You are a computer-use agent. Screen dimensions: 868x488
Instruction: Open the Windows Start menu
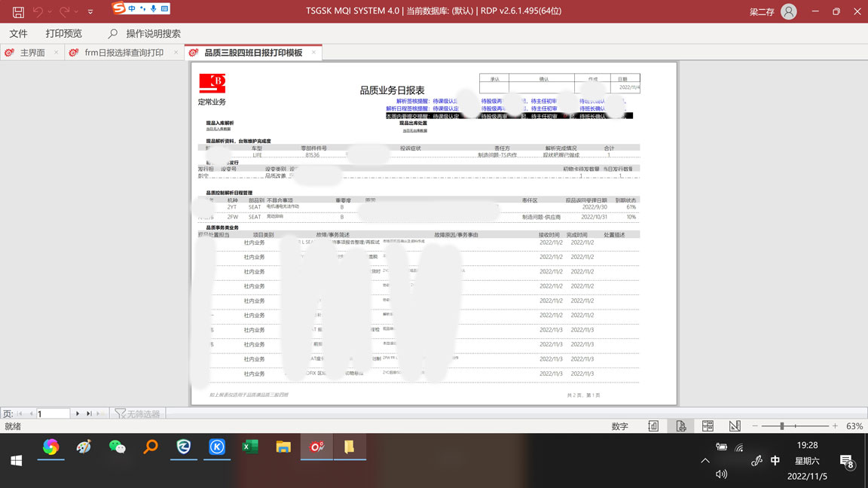click(17, 460)
